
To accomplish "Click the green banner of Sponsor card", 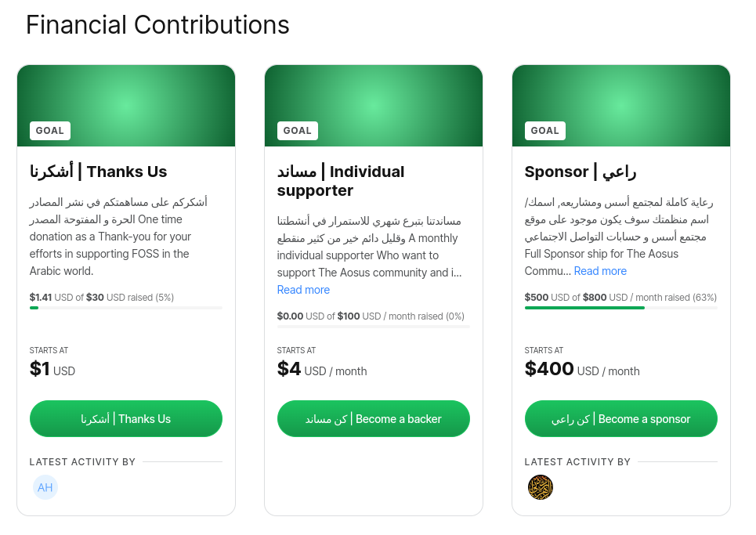I will [621, 106].
